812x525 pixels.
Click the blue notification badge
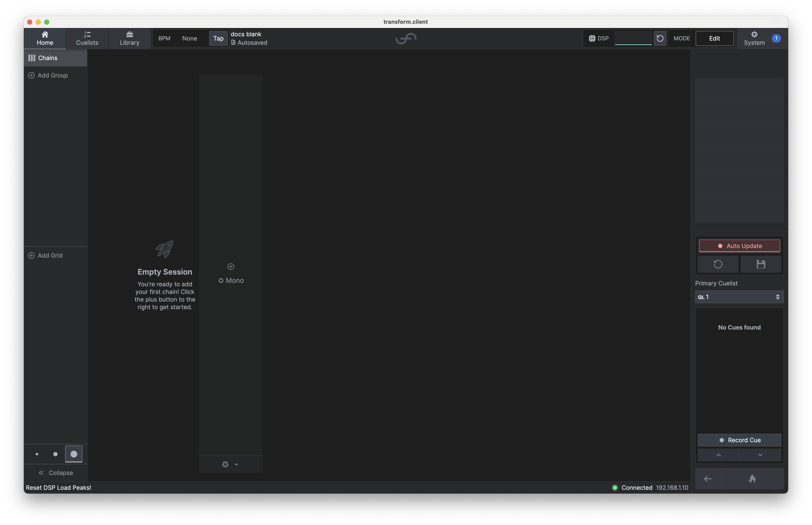(x=776, y=38)
